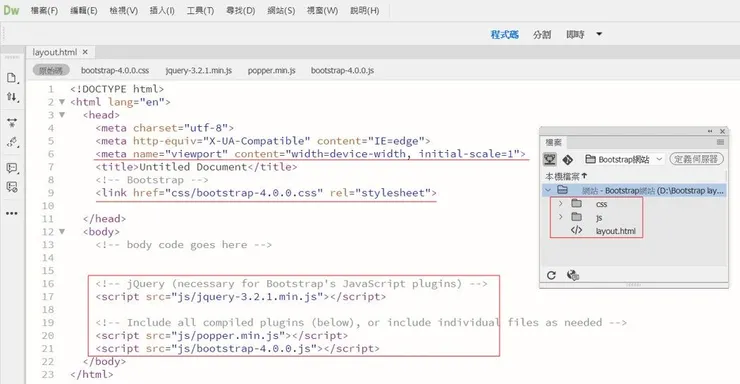The image size is (740, 384).
Task: Select the css folder in files panel
Action: [x=601, y=204]
